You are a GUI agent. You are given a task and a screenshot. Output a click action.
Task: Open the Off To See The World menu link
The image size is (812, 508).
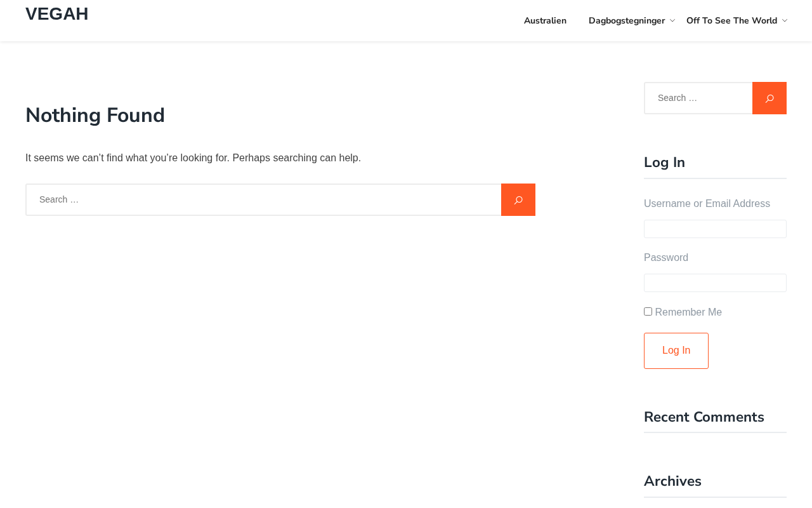click(x=731, y=21)
